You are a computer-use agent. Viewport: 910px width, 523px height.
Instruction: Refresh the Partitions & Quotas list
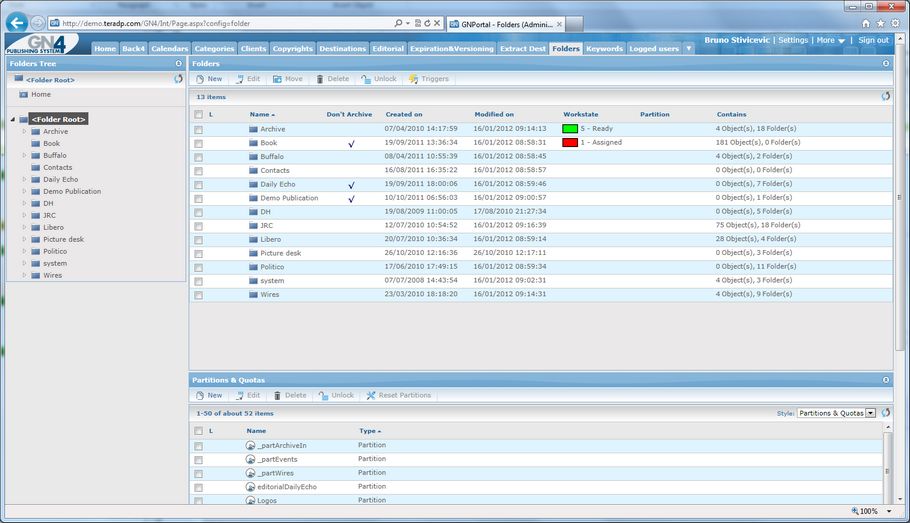coord(886,413)
